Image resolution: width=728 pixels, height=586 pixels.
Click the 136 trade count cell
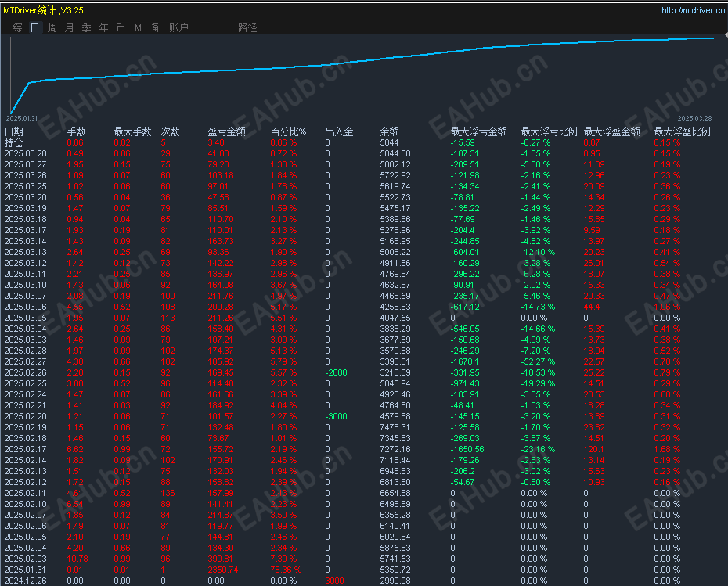coord(168,493)
